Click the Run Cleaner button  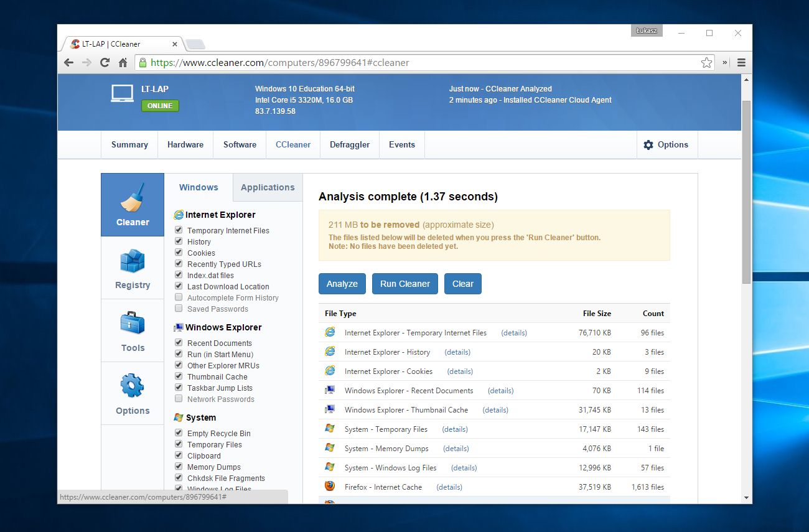(405, 284)
